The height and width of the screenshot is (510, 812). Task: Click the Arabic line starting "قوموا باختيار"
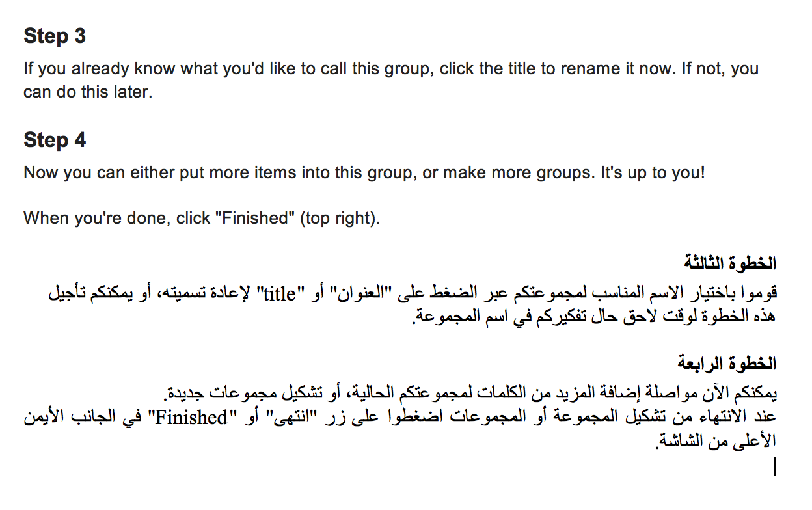point(413,294)
